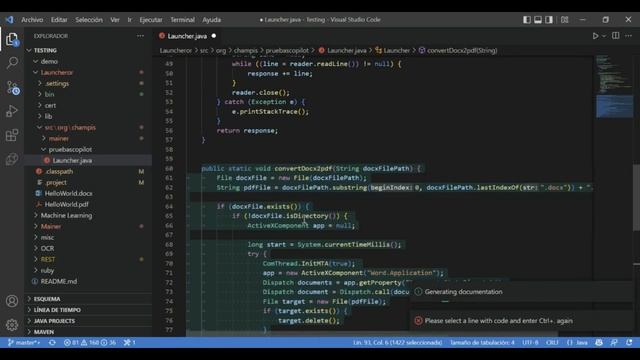
Task: Split the editor to the right
Action: pyautogui.click(x=616, y=36)
